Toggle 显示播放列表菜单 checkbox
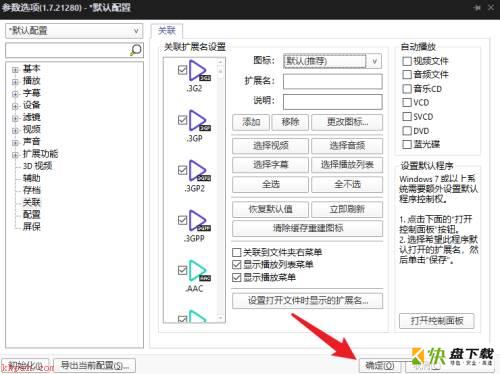The width and height of the screenshot is (500, 374). (236, 265)
